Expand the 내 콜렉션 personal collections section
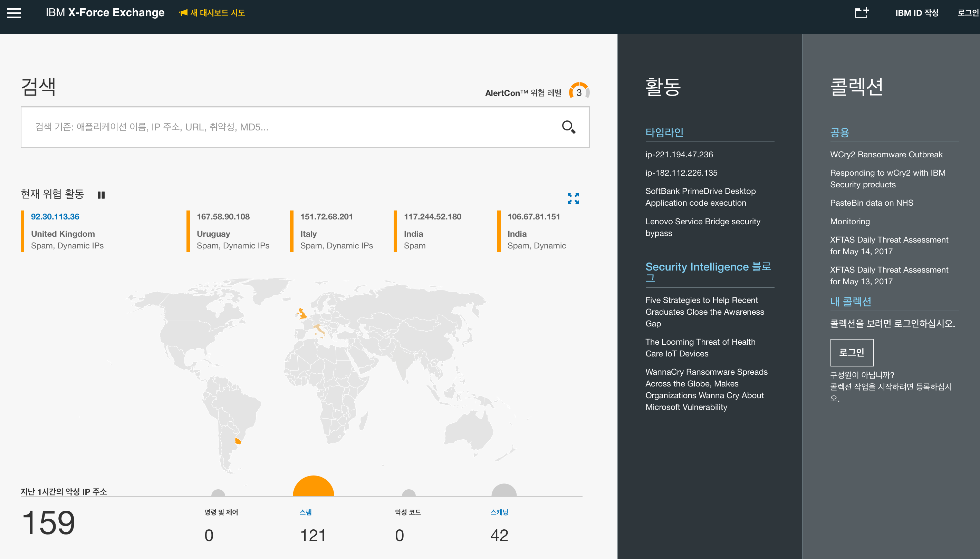 coord(850,301)
